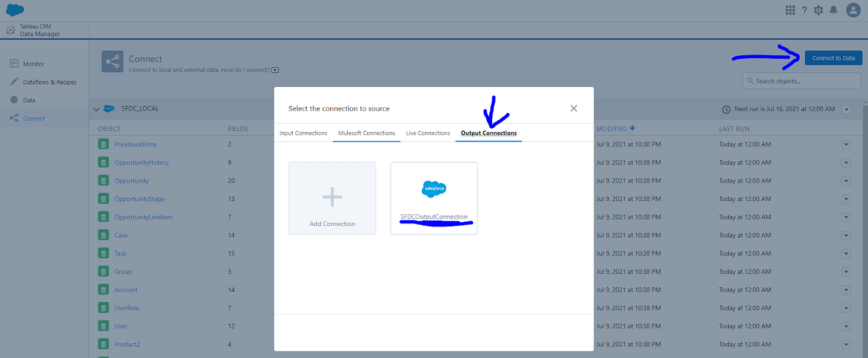Image resolution: width=868 pixels, height=358 pixels.
Task: Click the Dataflows & Recipes pencil icon
Action: point(14,82)
